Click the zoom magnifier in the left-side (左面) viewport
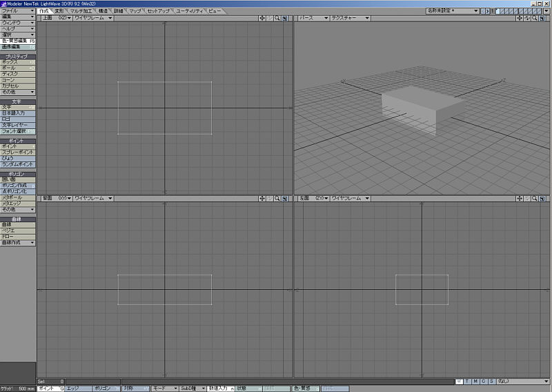The width and height of the screenshot is (552, 392). pyautogui.click(x=534, y=199)
